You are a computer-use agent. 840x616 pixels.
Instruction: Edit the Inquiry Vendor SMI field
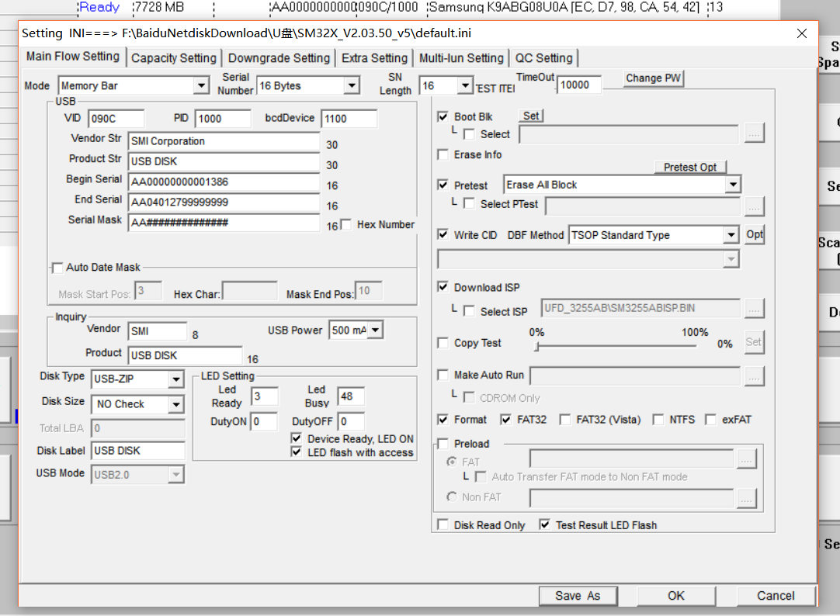(x=158, y=331)
